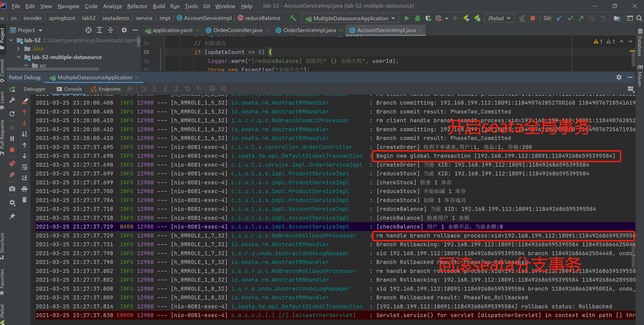Collapse the src folder
644x325 pixels.
click(x=26, y=65)
